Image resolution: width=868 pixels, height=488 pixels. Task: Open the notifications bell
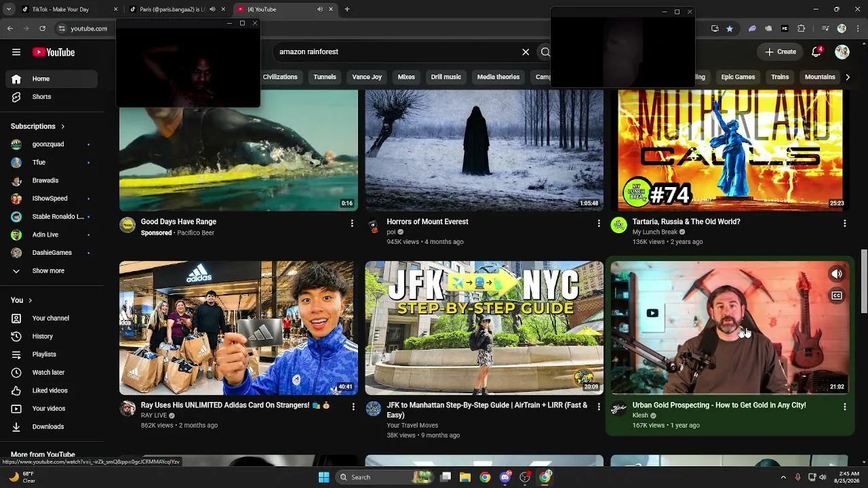coord(817,52)
